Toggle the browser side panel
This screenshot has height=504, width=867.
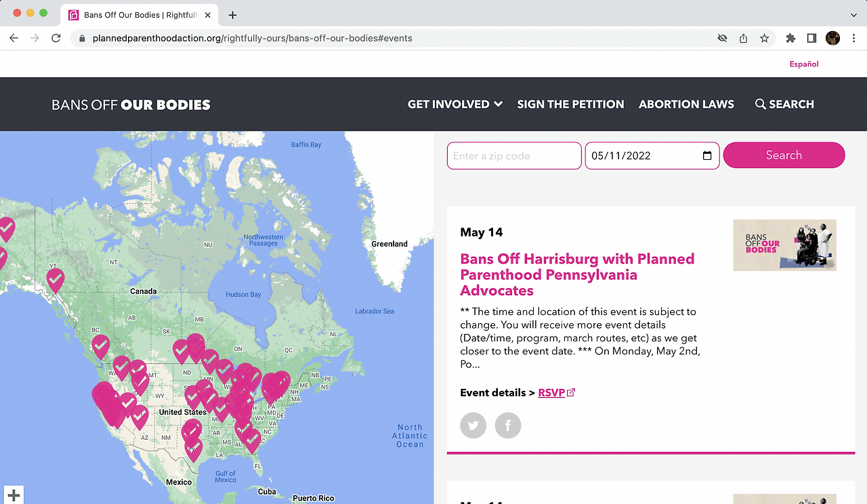811,39
